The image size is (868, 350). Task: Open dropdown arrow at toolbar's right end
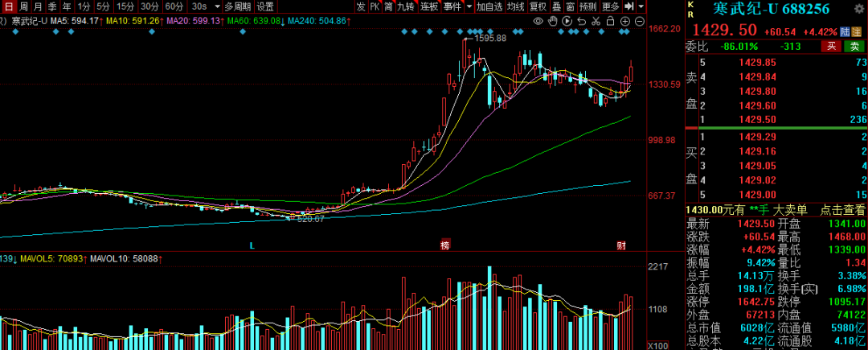point(642,6)
